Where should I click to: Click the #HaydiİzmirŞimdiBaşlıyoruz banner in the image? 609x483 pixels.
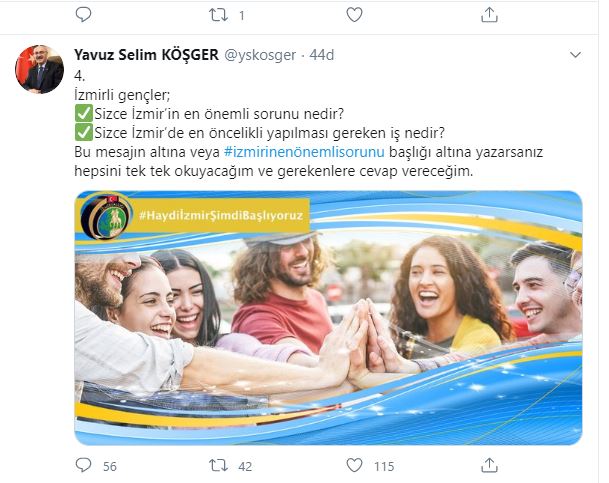point(221,215)
